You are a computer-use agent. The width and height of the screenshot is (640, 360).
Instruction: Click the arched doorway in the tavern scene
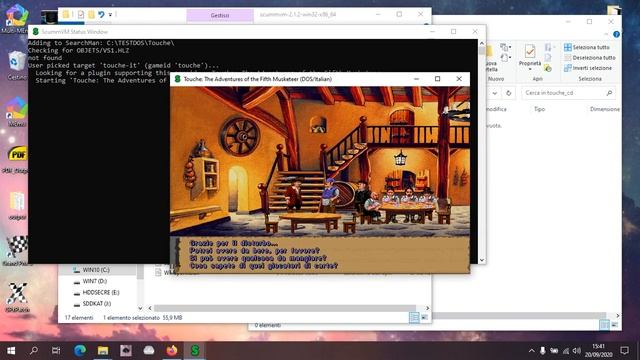pyautogui.click(x=238, y=189)
